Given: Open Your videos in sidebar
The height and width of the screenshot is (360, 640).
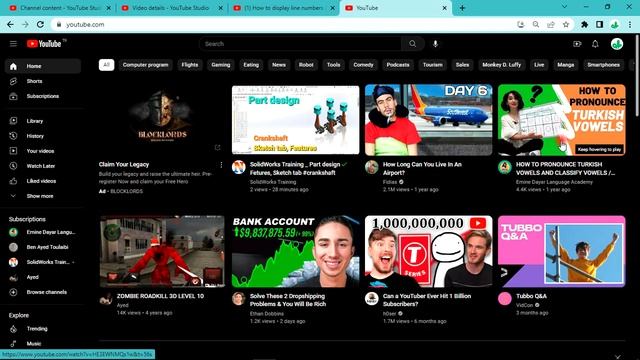Looking at the screenshot, I should coord(43,151).
